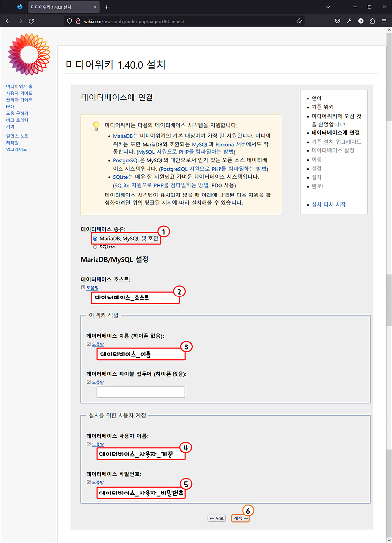
Task: Click the browser back arrow
Action: tap(8, 21)
